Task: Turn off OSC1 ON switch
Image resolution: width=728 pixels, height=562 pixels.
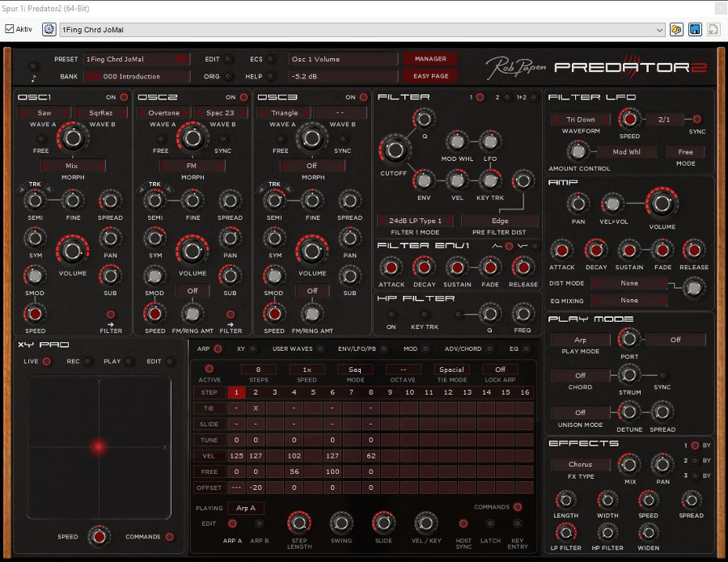Action: pyautogui.click(x=124, y=98)
